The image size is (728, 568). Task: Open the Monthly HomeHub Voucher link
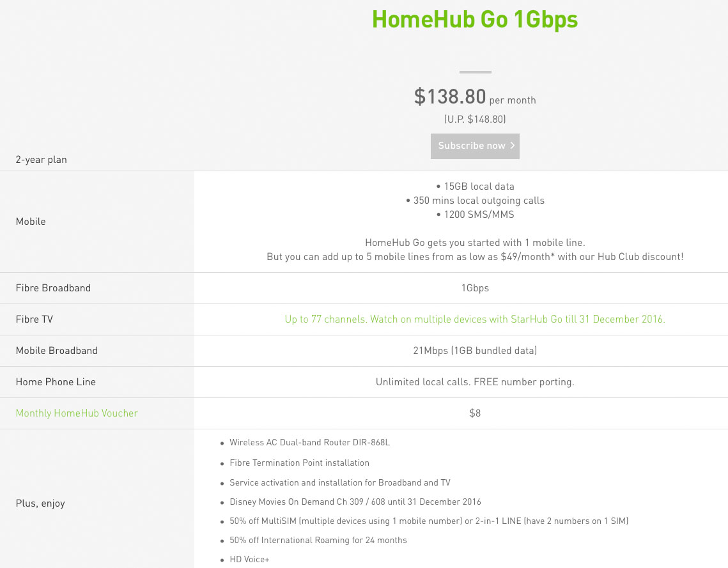pos(77,413)
